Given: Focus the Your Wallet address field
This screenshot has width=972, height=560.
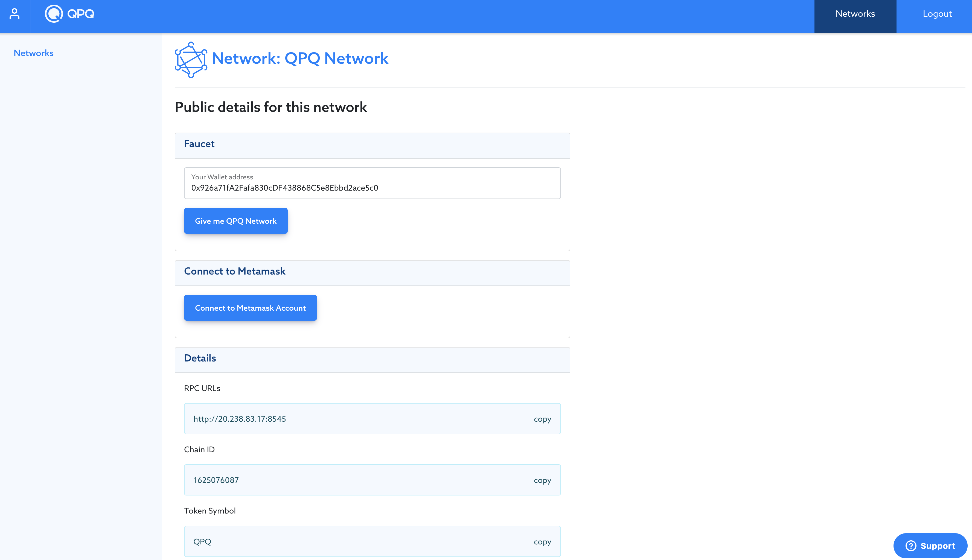Looking at the screenshot, I should click(x=372, y=183).
